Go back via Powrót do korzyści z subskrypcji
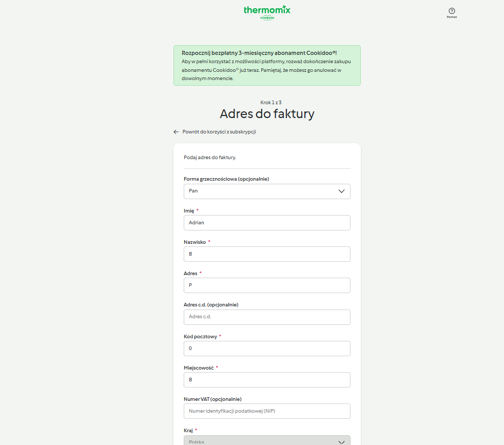 click(219, 132)
